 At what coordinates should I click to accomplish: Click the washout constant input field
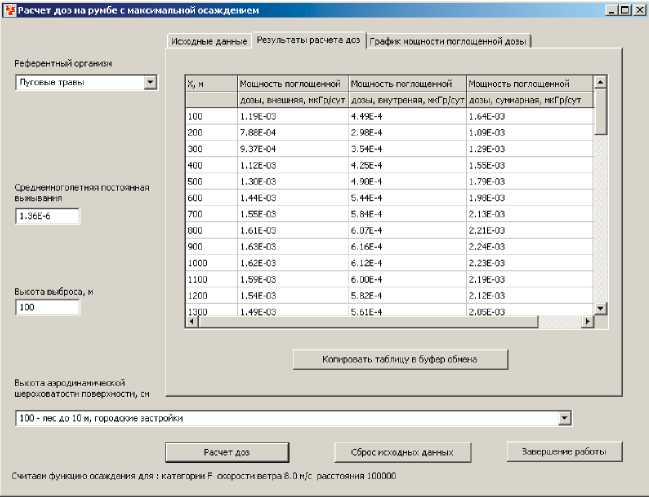46,216
